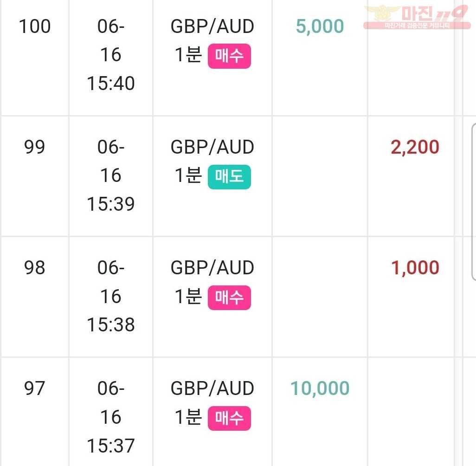Click GBP/AUD text in row 99
This screenshot has height=466, width=476.
coord(212,147)
